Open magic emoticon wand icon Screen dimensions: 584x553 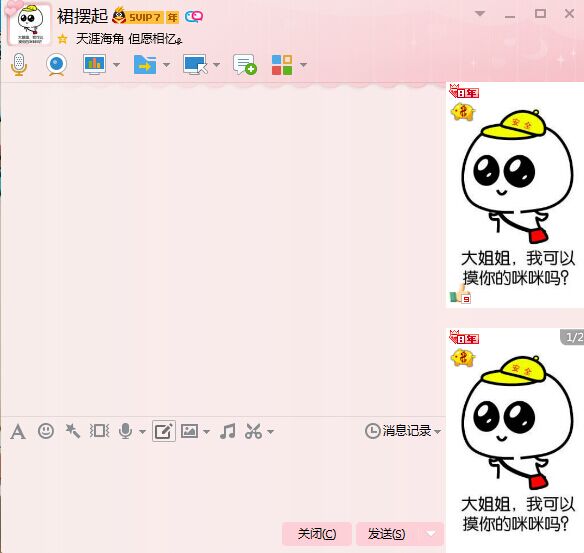[x=73, y=431]
